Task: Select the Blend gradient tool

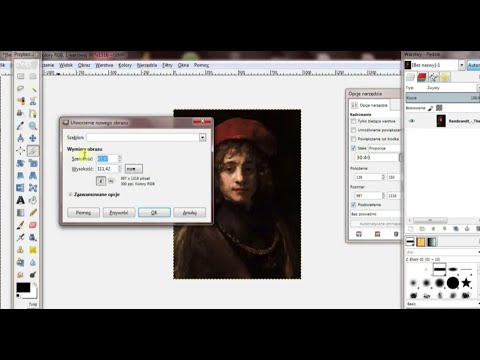Action: click(20, 212)
